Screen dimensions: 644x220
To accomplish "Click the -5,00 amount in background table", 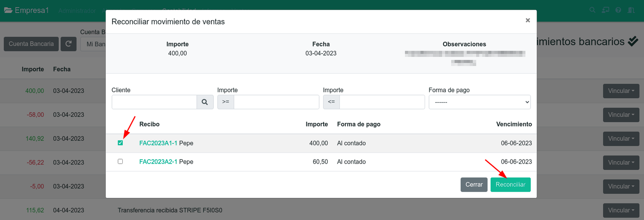I will click(x=37, y=187).
